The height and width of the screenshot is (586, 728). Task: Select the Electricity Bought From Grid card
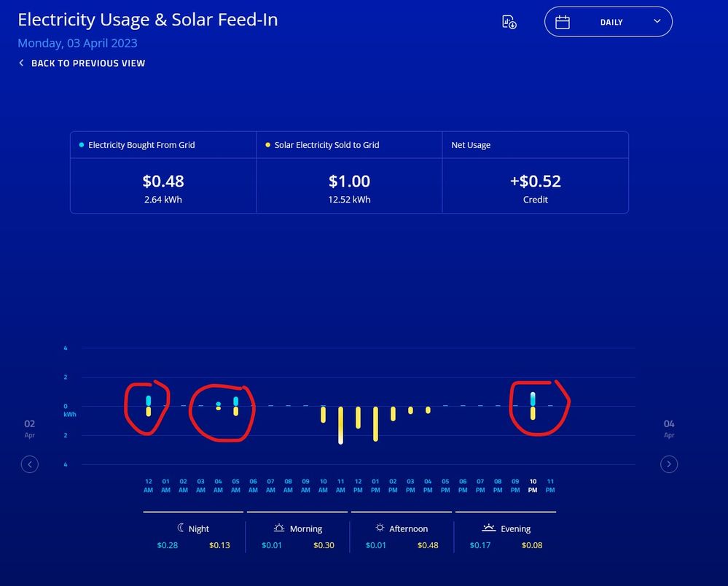click(163, 172)
